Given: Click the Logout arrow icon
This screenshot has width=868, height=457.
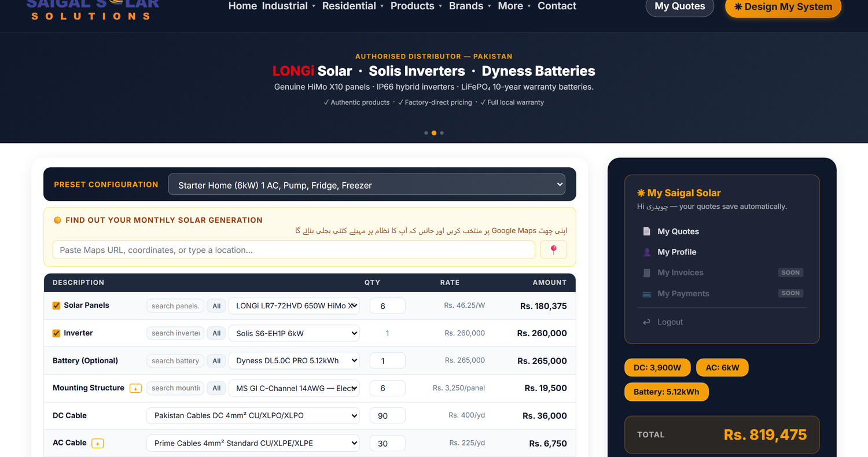Looking at the screenshot, I should (647, 322).
